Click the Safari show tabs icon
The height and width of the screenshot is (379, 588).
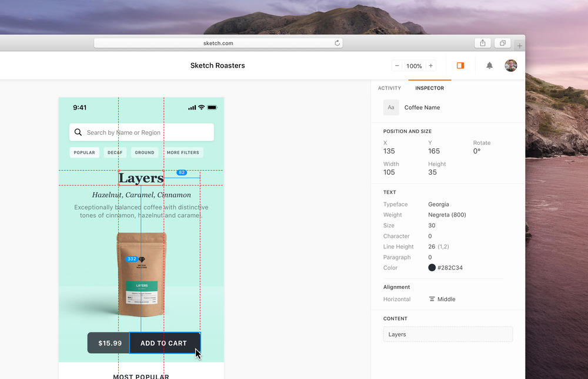point(503,43)
